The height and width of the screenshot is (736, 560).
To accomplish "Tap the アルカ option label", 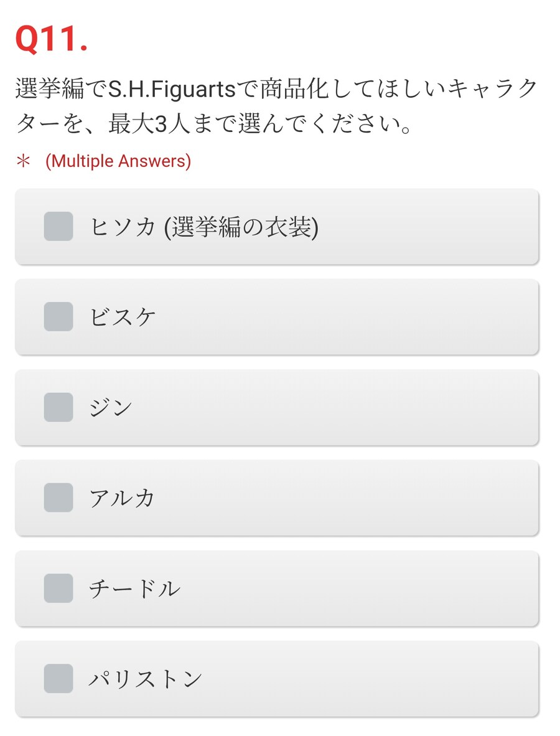I will (122, 498).
